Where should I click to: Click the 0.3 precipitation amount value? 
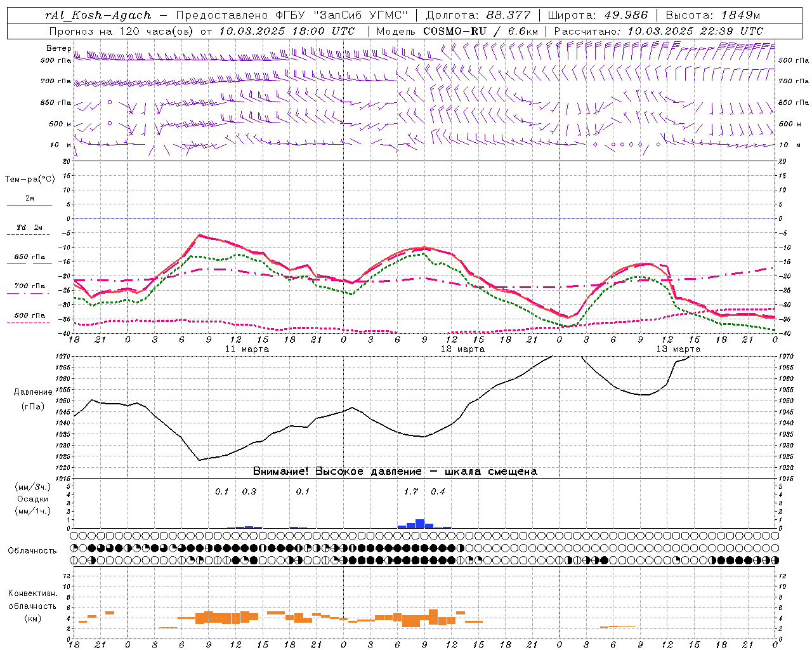click(249, 491)
